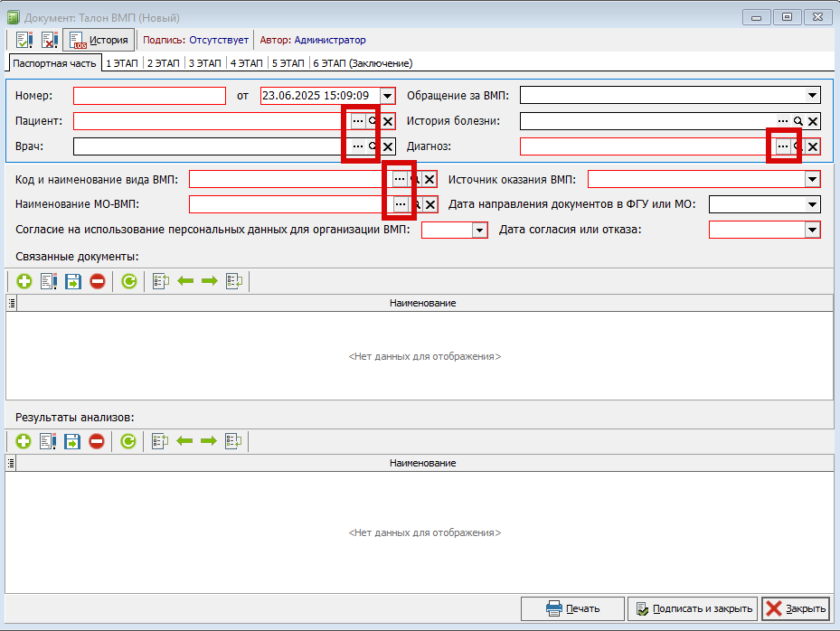Click last list-import icon in Связанные документы
840x631 pixels.
tap(234, 281)
